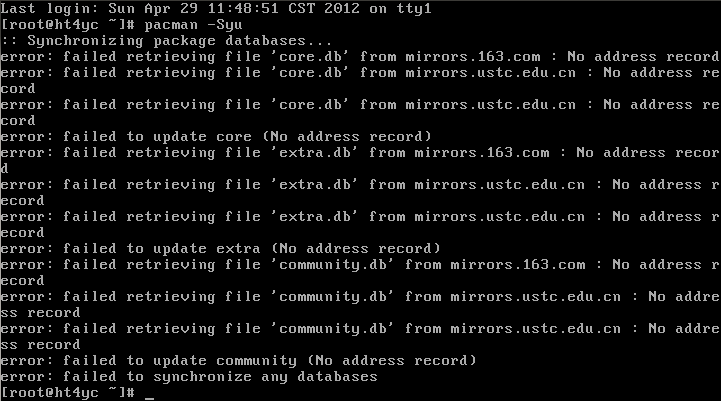Viewport: 721px width, 401px height.
Task: Click the first 'extra.db' filename
Action: click(x=315, y=153)
